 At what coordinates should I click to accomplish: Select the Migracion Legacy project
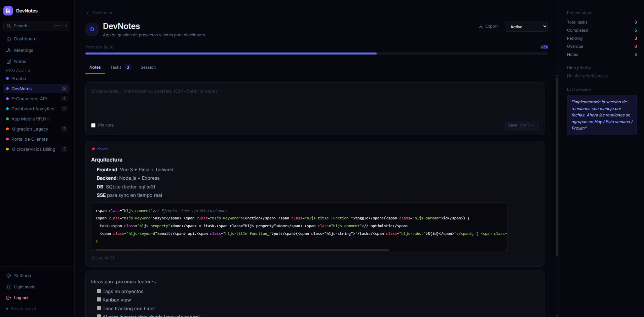pos(37,129)
